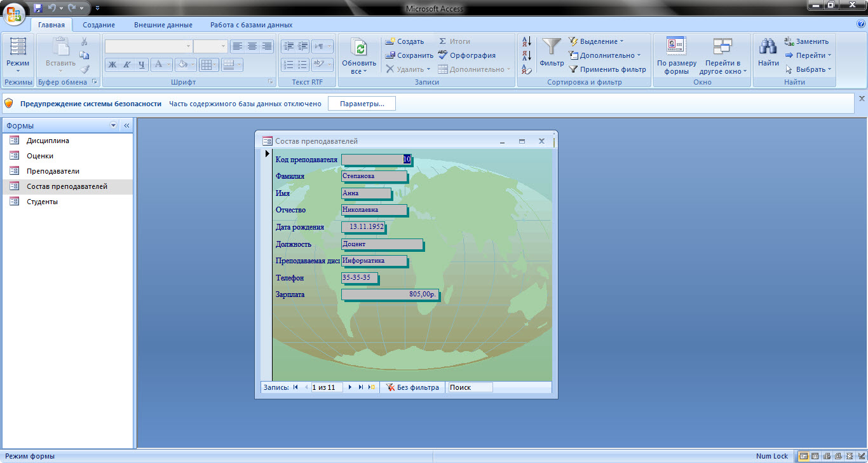
Task: Click bulleted list icon in Текст RTF
Action: [x=302, y=64]
